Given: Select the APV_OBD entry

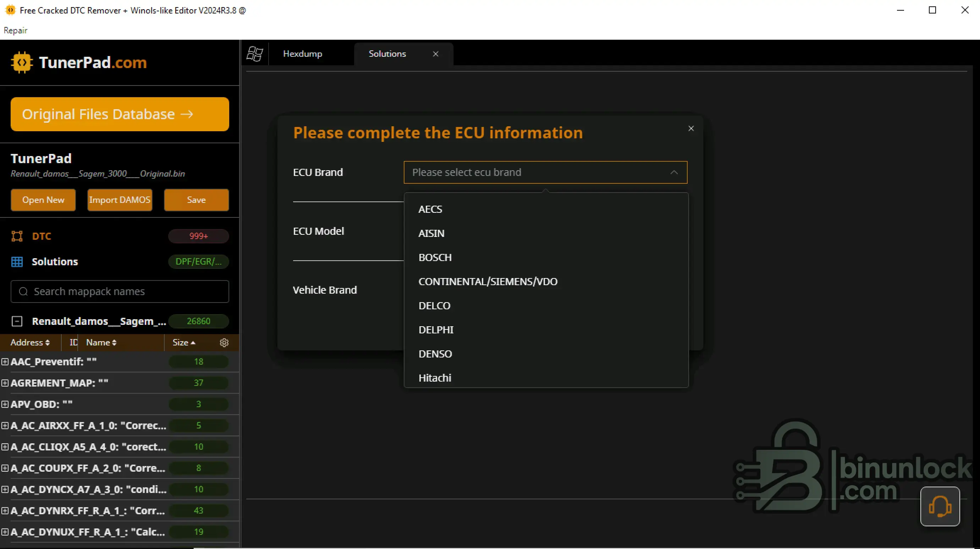Looking at the screenshot, I should tap(42, 404).
